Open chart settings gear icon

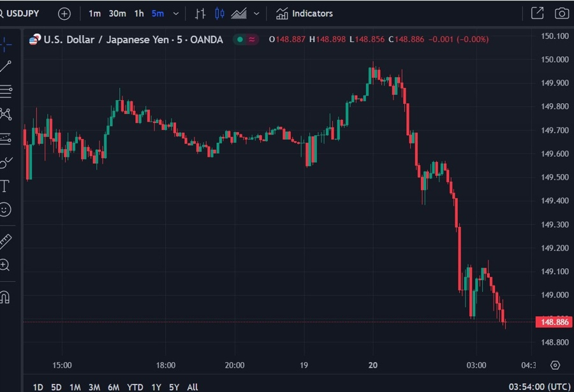(x=555, y=365)
